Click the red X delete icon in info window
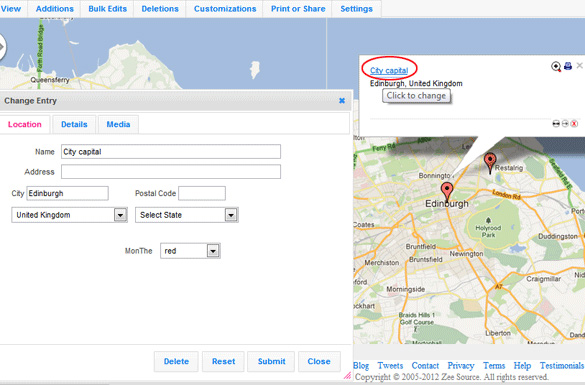The image size is (585, 385). [574, 123]
